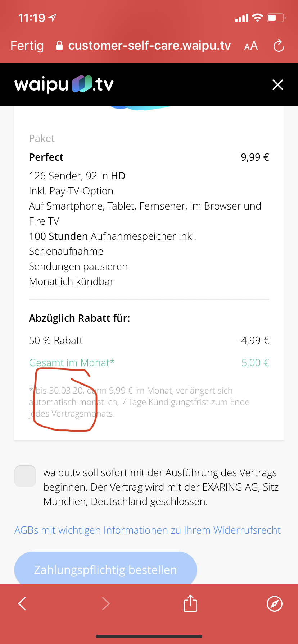
Task: Tap the Wi-Fi status icon
Action: click(257, 18)
